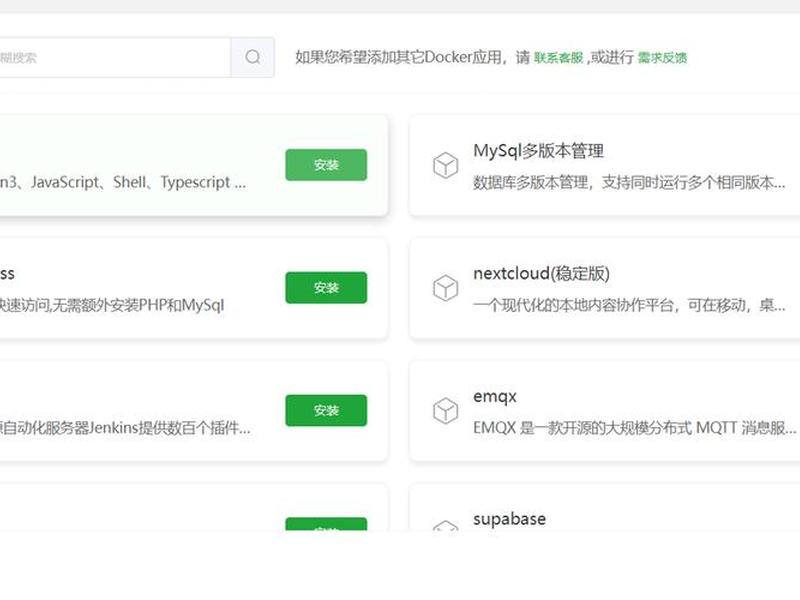Click the Jenkins提供数百个插件 description text
Screen dimensions: 800x600
[125, 428]
